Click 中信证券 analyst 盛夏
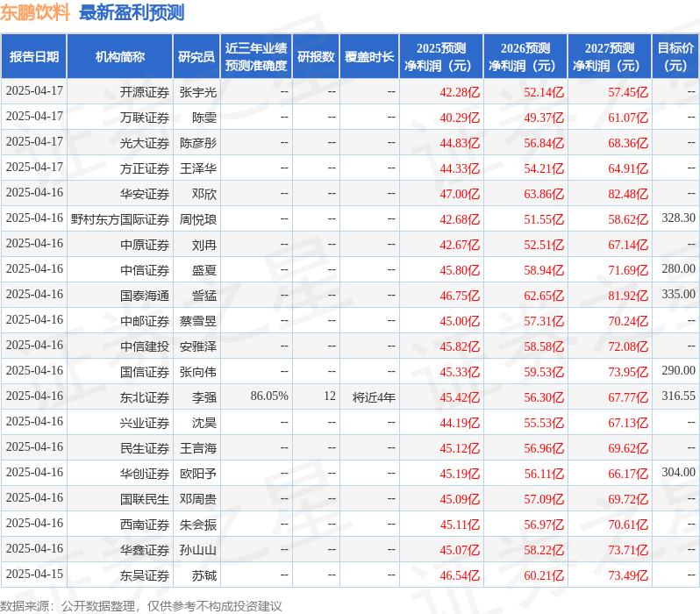Viewport: 700px width, 614px height. pyautogui.click(x=204, y=269)
